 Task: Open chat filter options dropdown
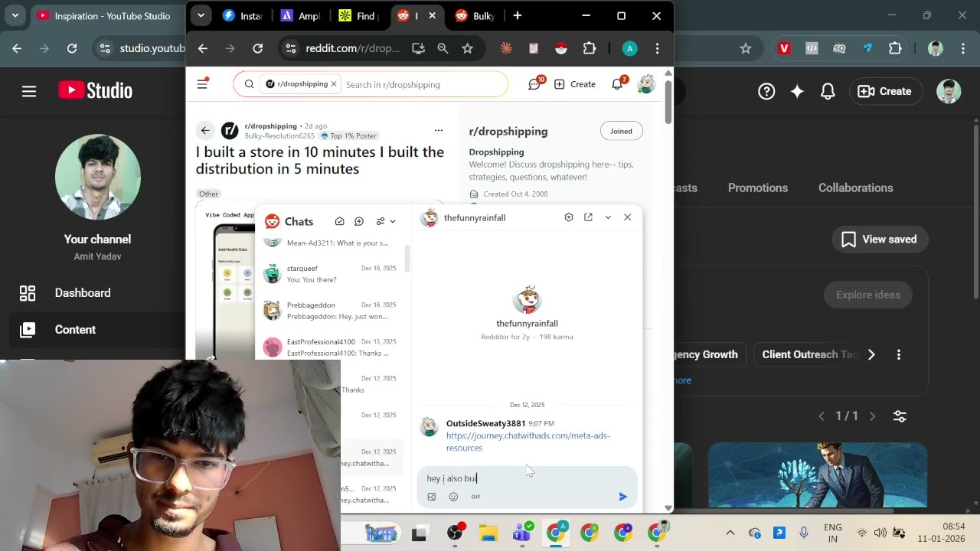386,221
